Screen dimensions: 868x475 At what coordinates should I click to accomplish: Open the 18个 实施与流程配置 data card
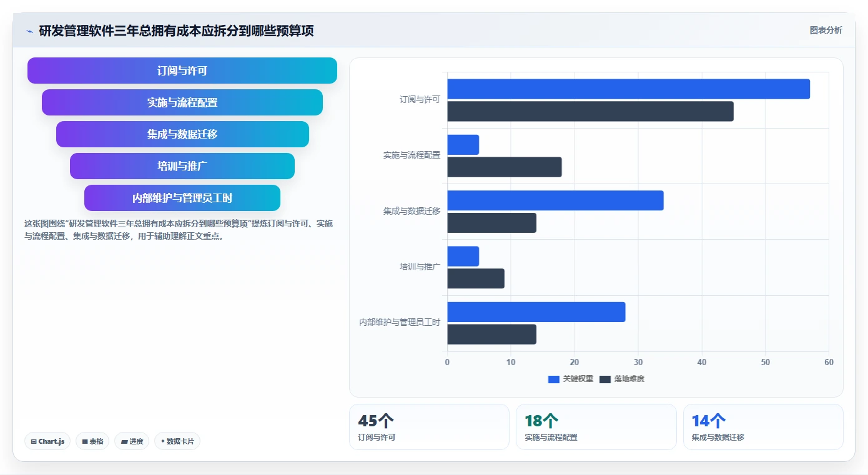[596, 427]
